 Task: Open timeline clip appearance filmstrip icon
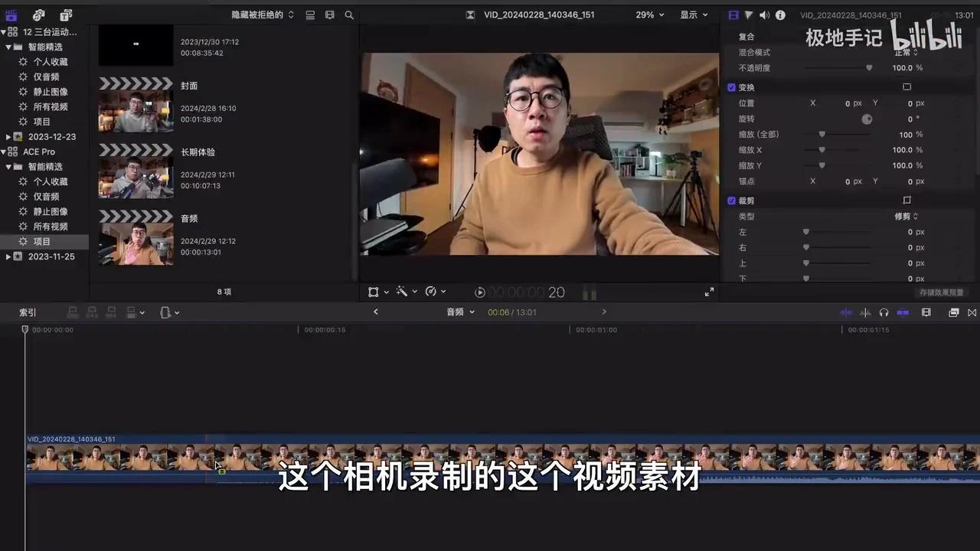(x=926, y=312)
